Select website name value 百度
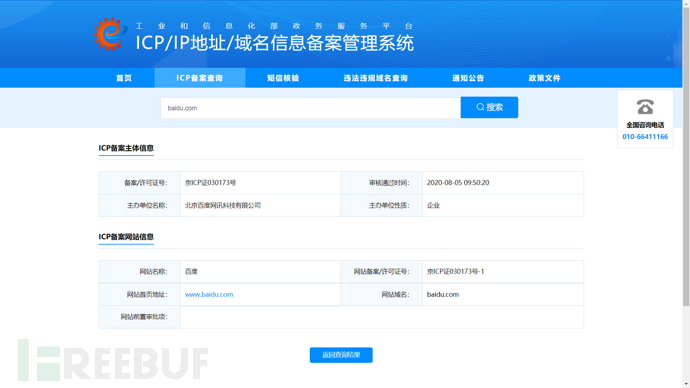Image resolution: width=690 pixels, height=388 pixels. tap(191, 271)
